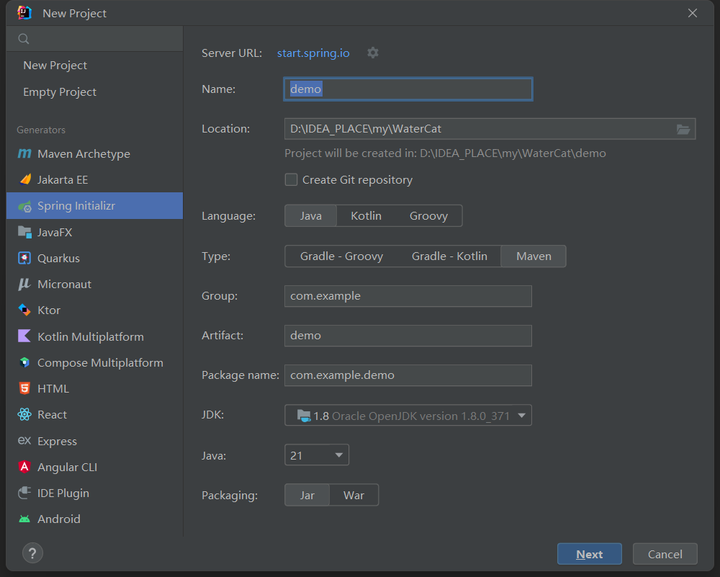Set project type to Gradle - Kotlin
The height and width of the screenshot is (577, 720).
point(449,256)
